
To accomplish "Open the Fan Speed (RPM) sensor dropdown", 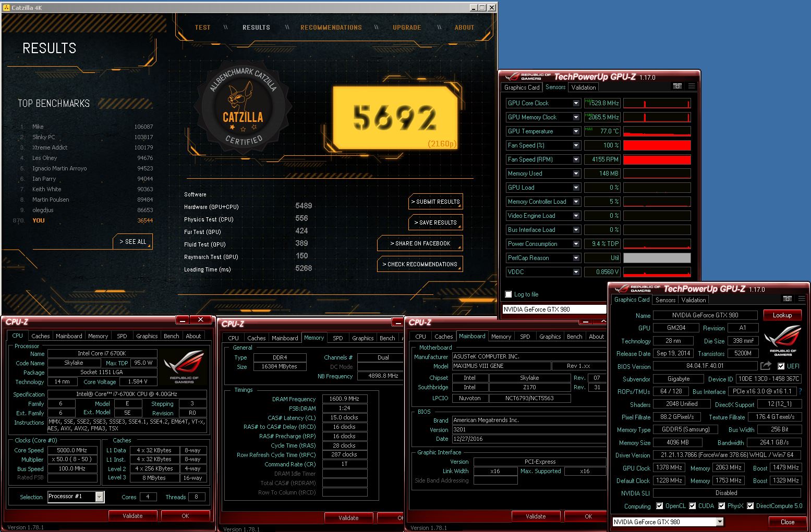I will 576,159.
